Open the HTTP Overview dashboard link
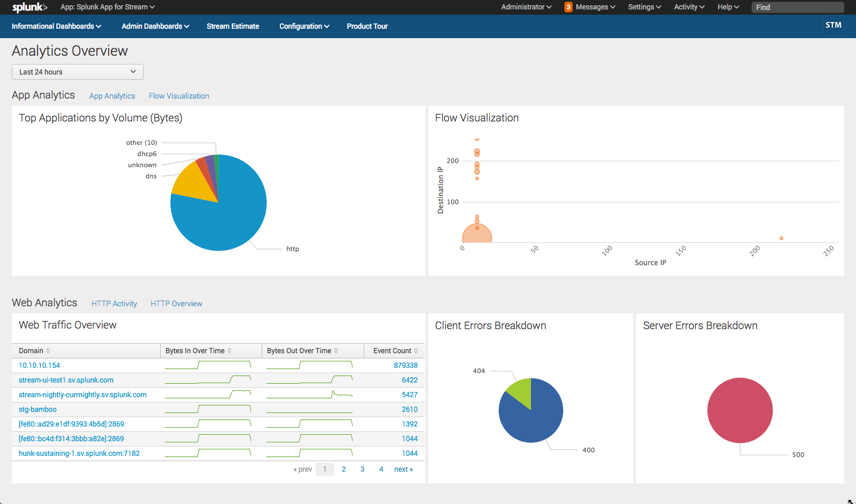This screenshot has height=504, width=856. (176, 303)
